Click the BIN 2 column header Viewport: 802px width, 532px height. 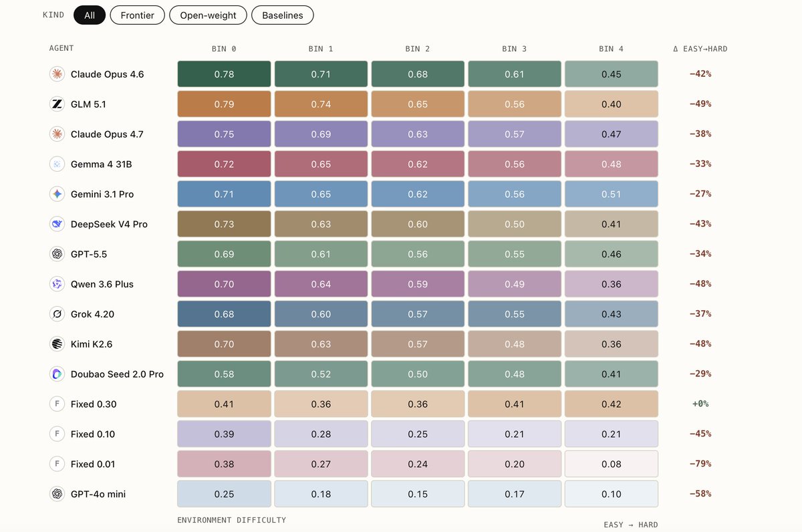[x=418, y=49]
